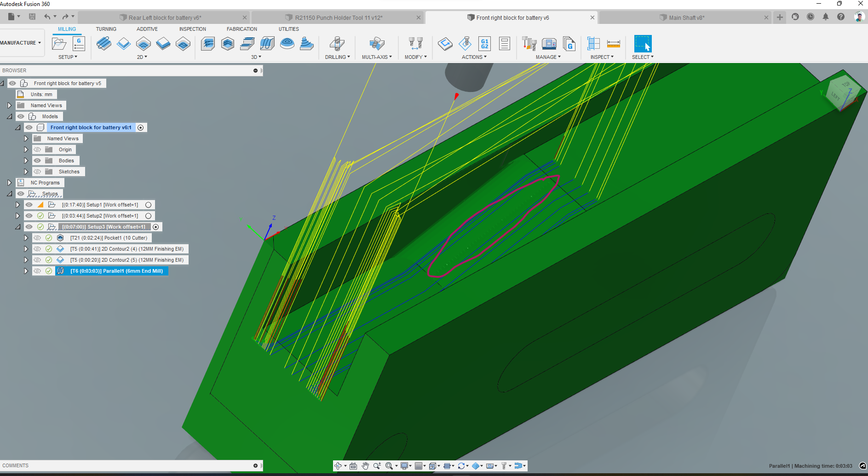
Task: Expand the NC Programs tree node
Action: tap(9, 183)
